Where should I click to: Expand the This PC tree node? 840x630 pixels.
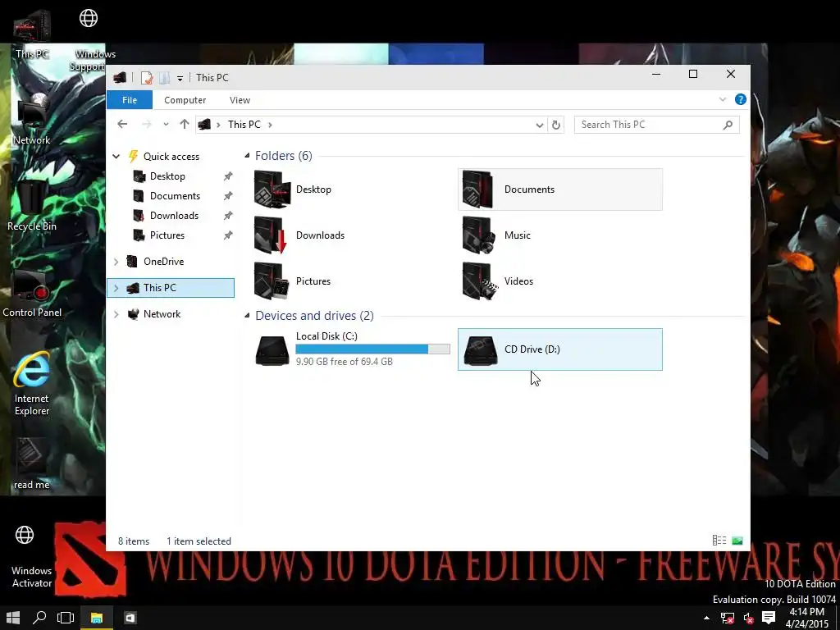[116, 288]
